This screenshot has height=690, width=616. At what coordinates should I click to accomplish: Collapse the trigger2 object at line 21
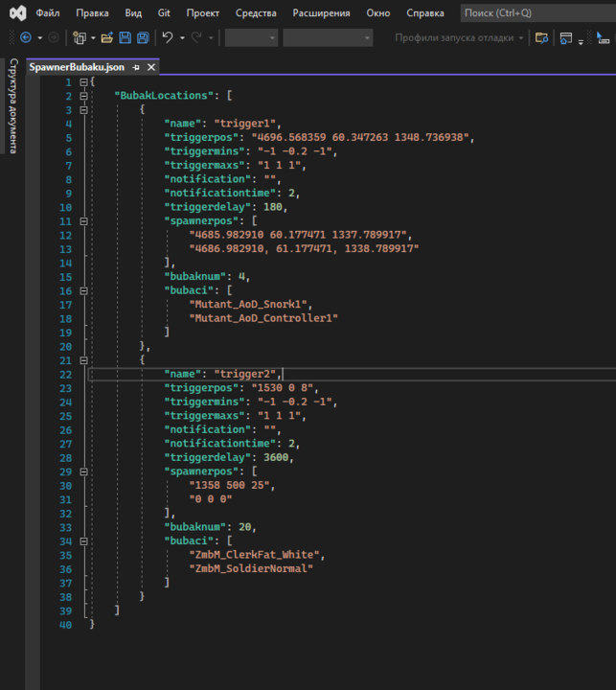click(83, 360)
